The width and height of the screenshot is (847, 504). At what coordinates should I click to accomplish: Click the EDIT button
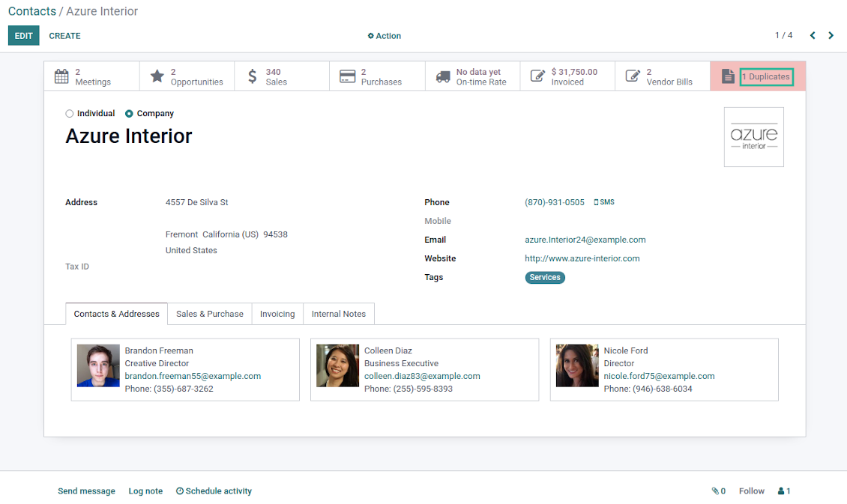(x=24, y=36)
